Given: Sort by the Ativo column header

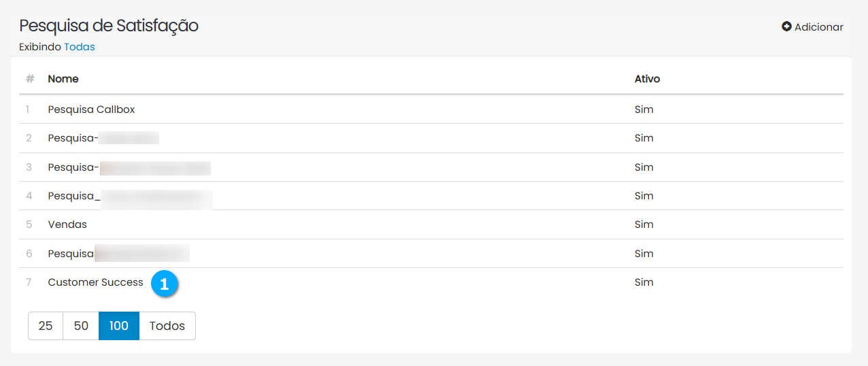Looking at the screenshot, I should click(x=647, y=79).
